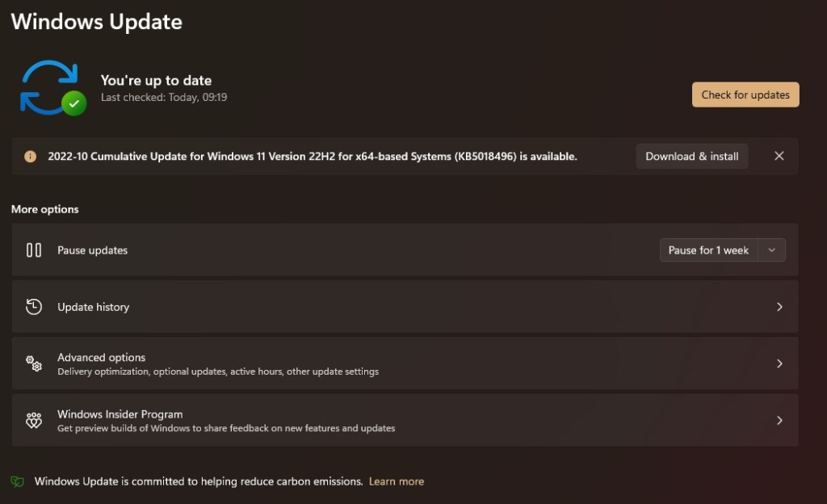Screen dimensions: 827x504
Task: Select the Advanced options title
Action: click(101, 358)
